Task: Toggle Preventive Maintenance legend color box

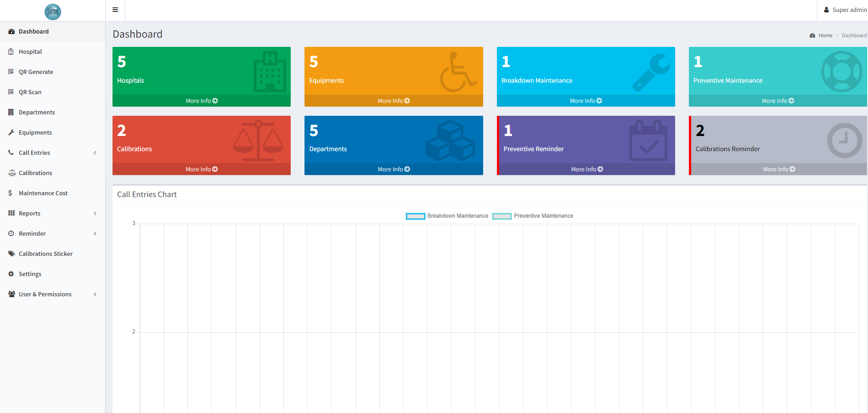Action: click(x=502, y=216)
